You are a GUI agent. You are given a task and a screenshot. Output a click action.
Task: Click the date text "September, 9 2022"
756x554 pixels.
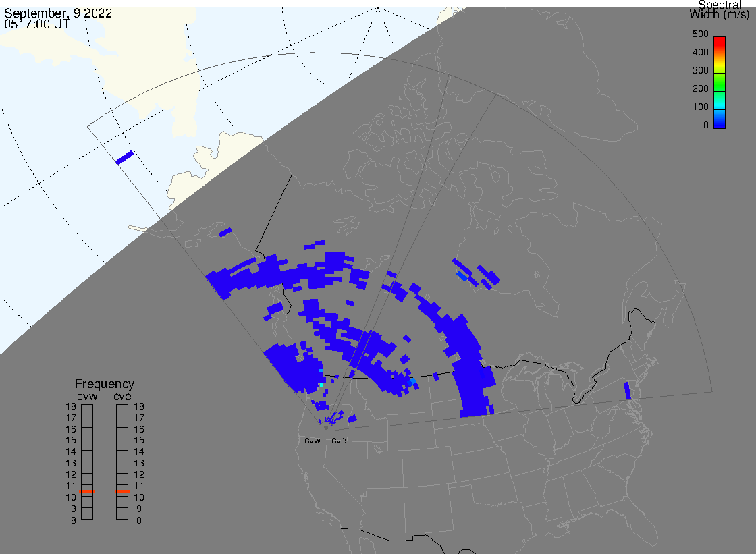(58, 13)
